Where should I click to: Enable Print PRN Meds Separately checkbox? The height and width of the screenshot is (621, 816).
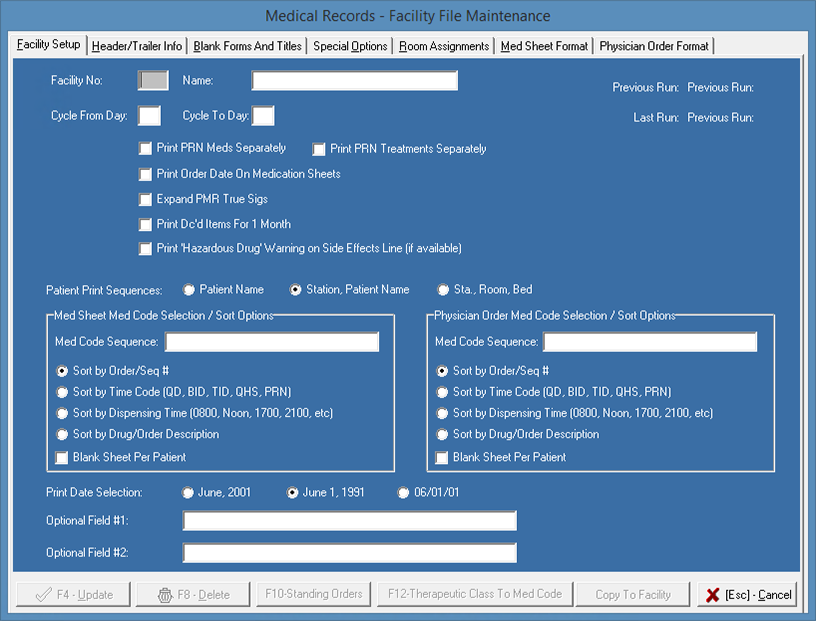(146, 148)
